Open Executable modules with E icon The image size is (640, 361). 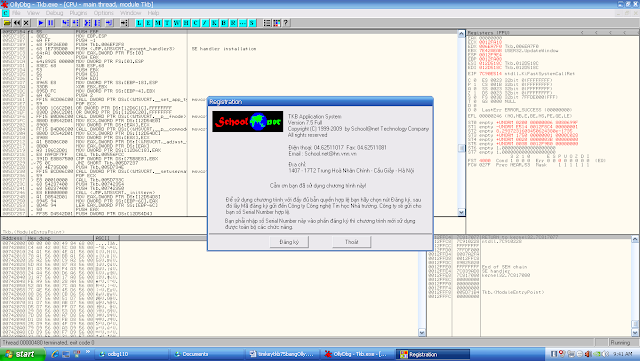click(x=149, y=23)
